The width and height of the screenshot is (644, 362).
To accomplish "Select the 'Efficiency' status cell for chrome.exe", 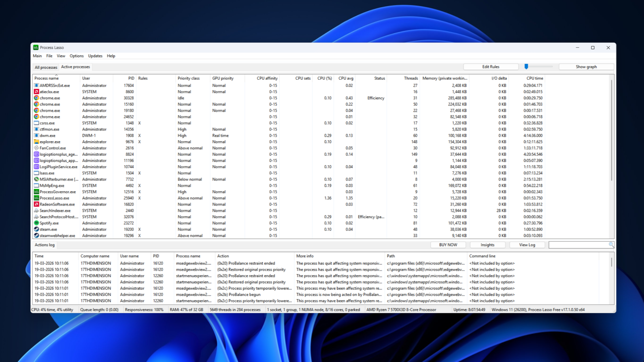I will coord(376,98).
